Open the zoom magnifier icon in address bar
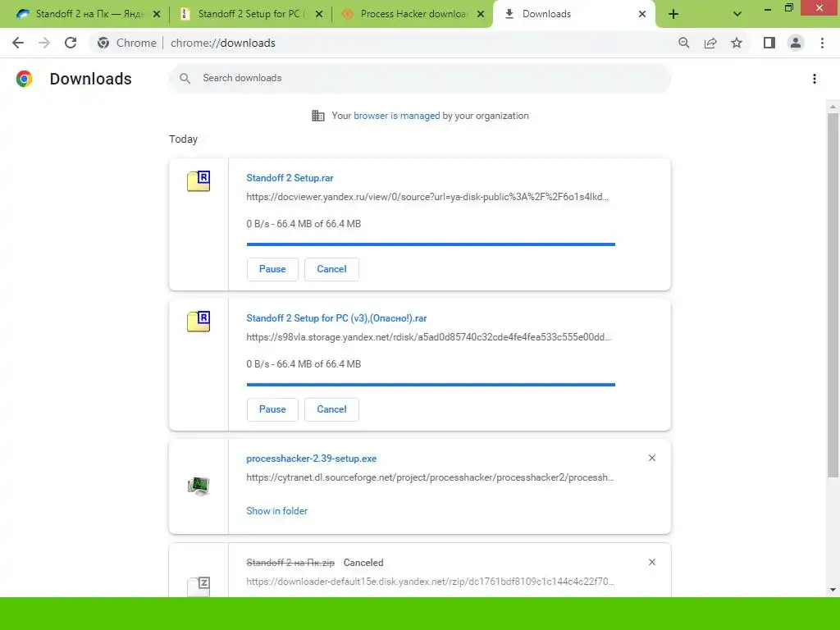The height and width of the screenshot is (630, 840). (683, 43)
